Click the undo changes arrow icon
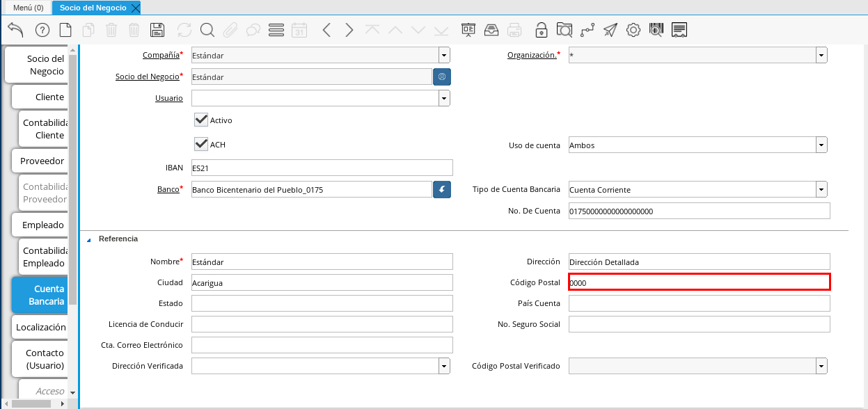868x409 pixels. pyautogui.click(x=15, y=30)
